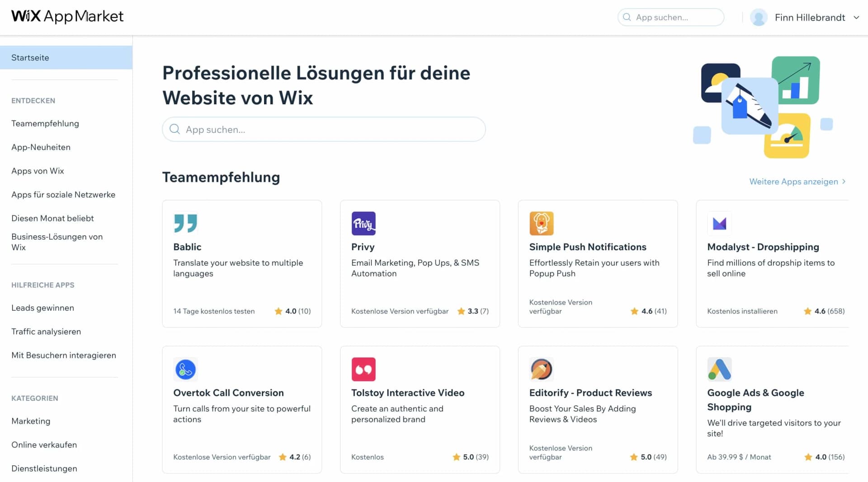Image resolution: width=868 pixels, height=482 pixels.
Task: Click the rating star beside Tolstoy's 5.0 score
Action: click(x=455, y=457)
